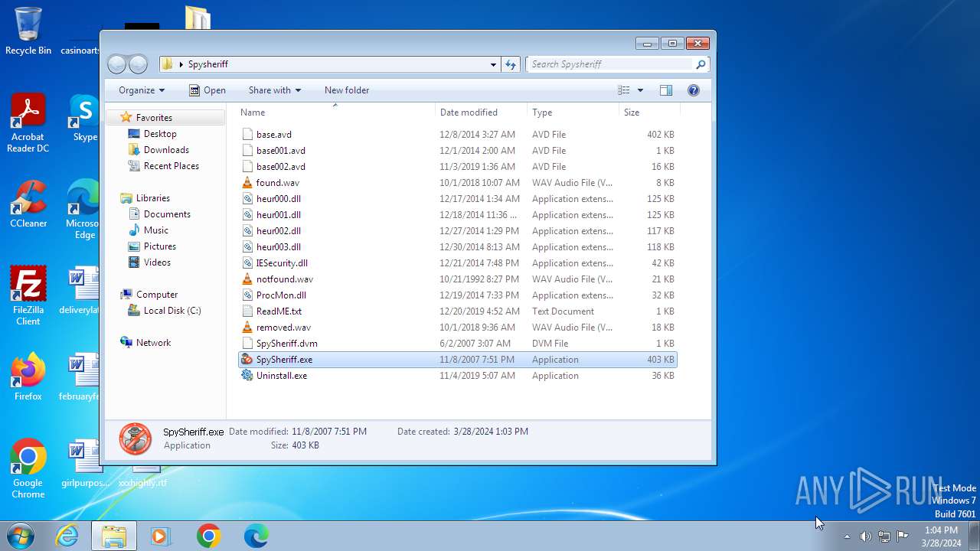The image size is (980, 551).
Task: Open Firefox desktop shortcut
Action: tap(28, 377)
